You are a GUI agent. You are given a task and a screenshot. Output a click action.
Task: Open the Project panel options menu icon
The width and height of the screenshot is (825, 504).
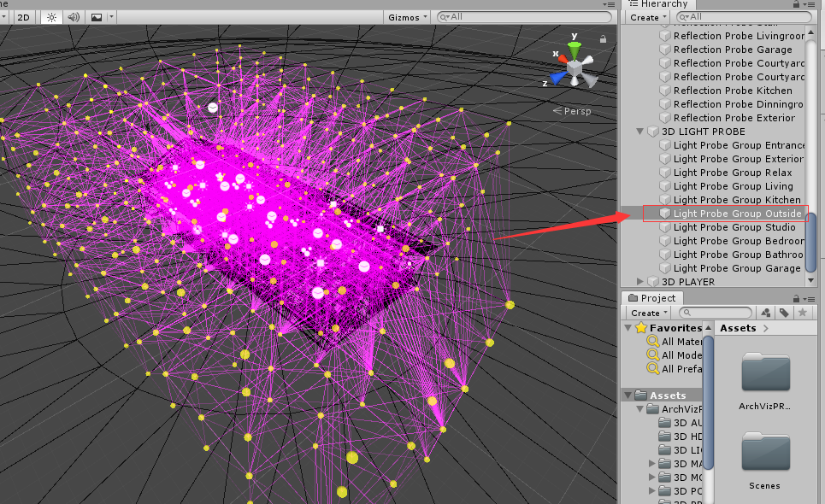(x=810, y=297)
